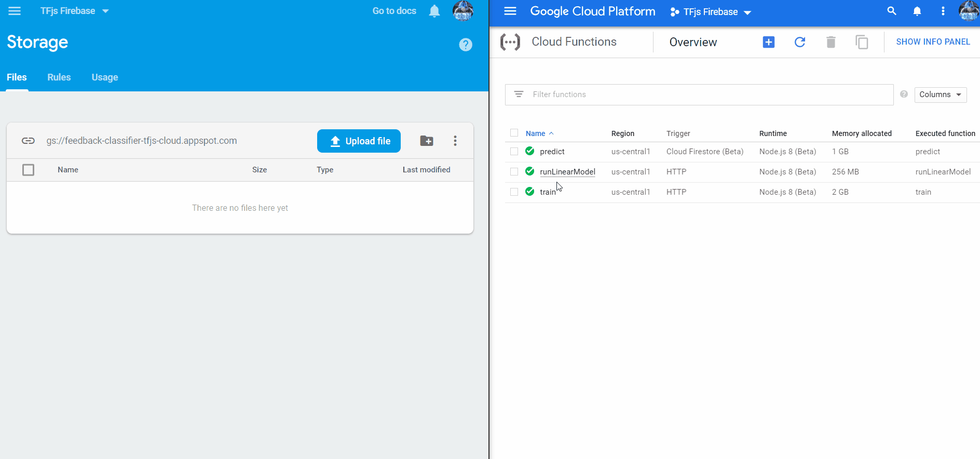
Task: Click the green status check for runLinearModel
Action: pos(530,171)
